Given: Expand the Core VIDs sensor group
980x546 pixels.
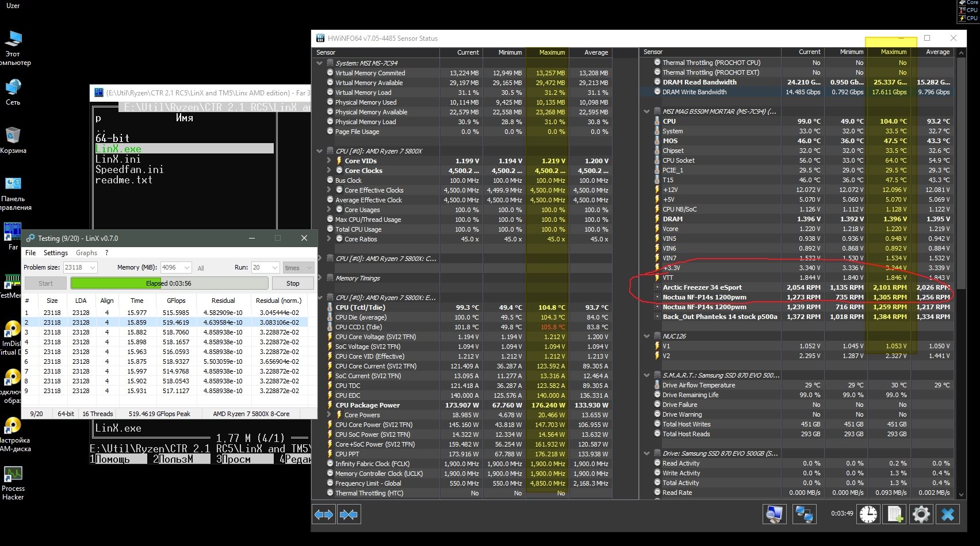Looking at the screenshot, I should (329, 161).
